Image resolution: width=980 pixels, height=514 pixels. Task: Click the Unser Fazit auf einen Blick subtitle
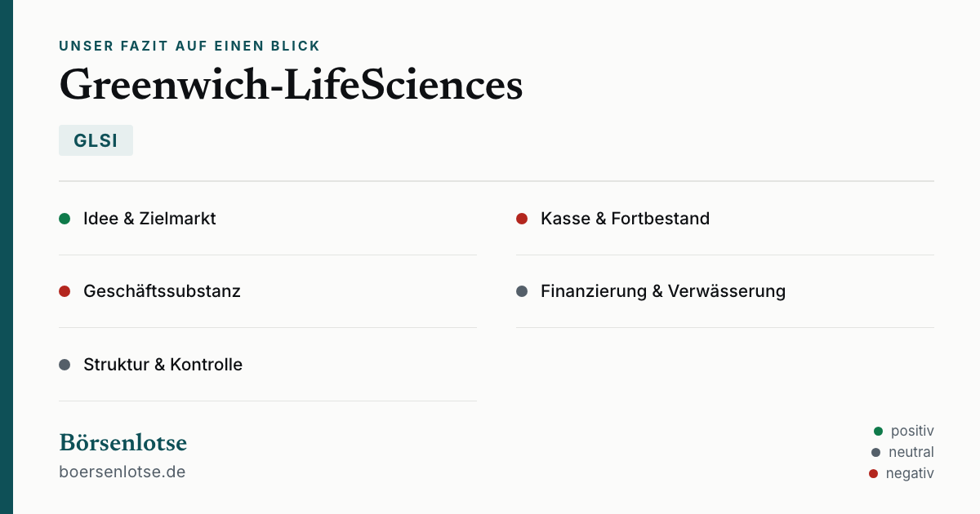[189, 47]
